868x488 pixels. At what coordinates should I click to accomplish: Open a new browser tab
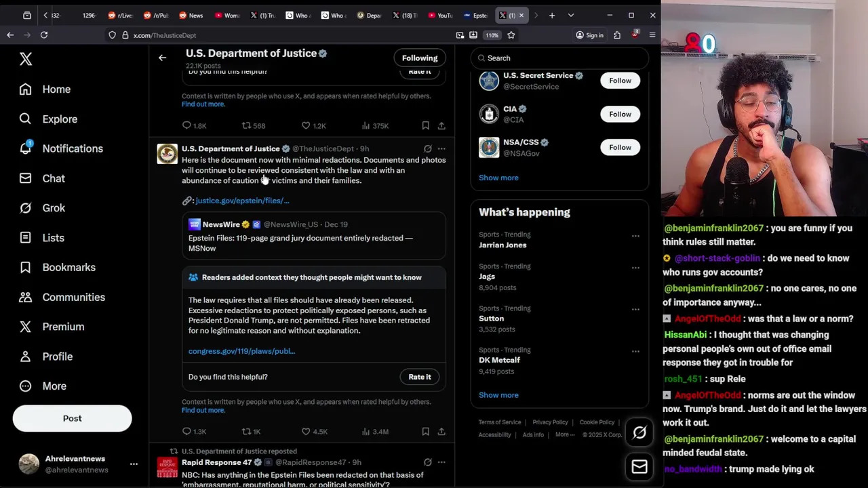click(x=552, y=15)
